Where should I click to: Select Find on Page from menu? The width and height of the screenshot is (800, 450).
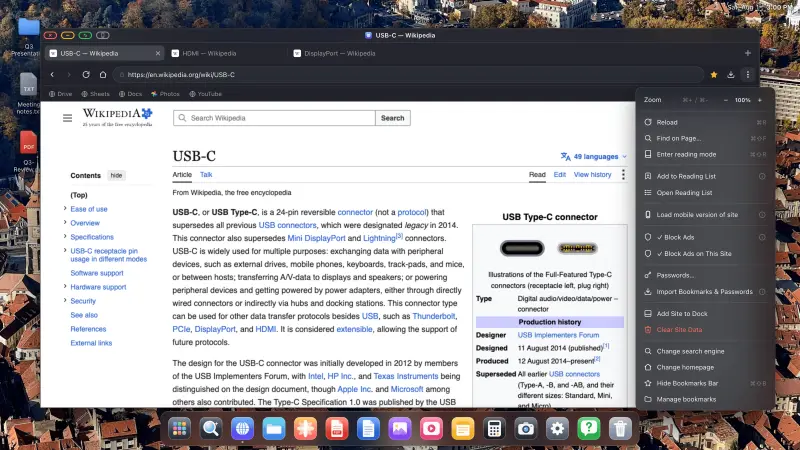click(x=705, y=138)
